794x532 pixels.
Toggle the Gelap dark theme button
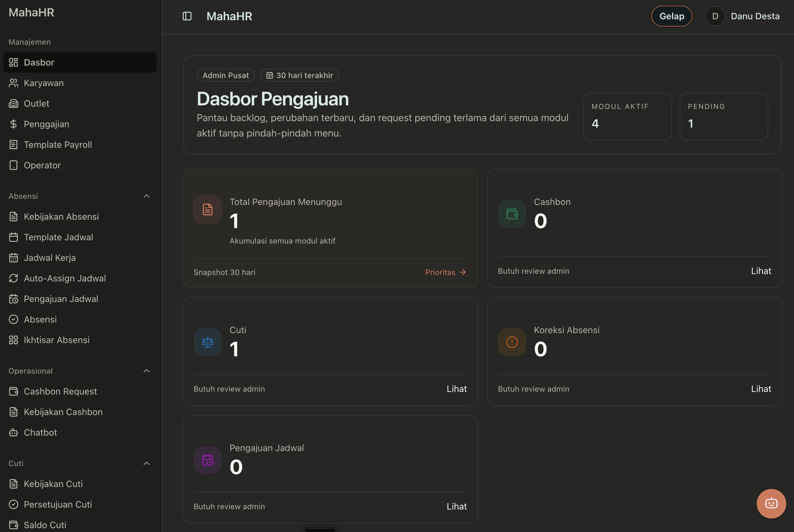[x=672, y=16]
